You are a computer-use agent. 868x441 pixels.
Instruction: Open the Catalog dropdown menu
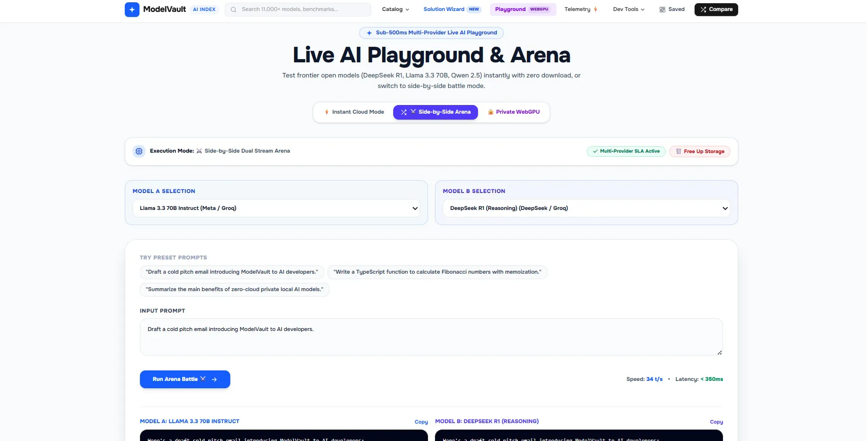[395, 9]
